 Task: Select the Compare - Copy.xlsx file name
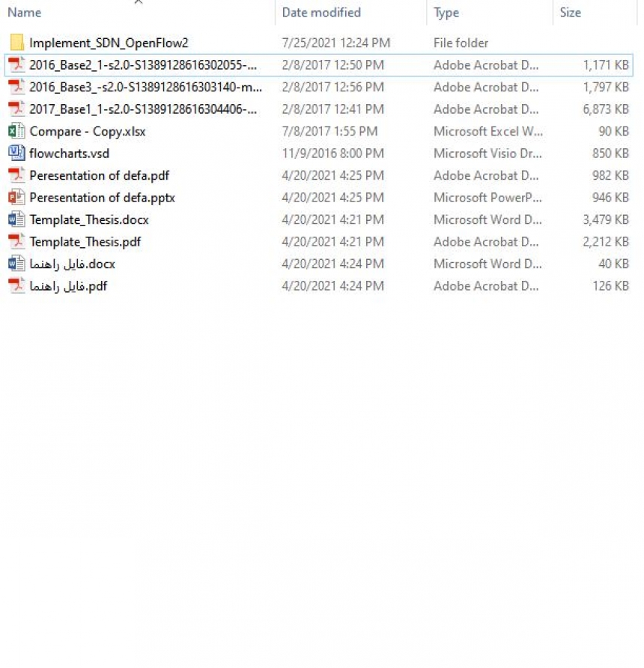pyautogui.click(x=88, y=132)
